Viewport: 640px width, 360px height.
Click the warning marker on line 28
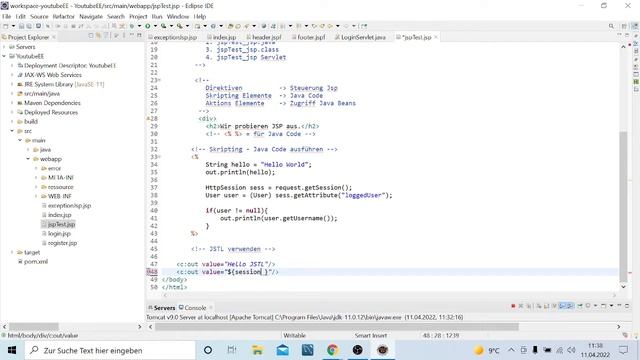(x=148, y=119)
